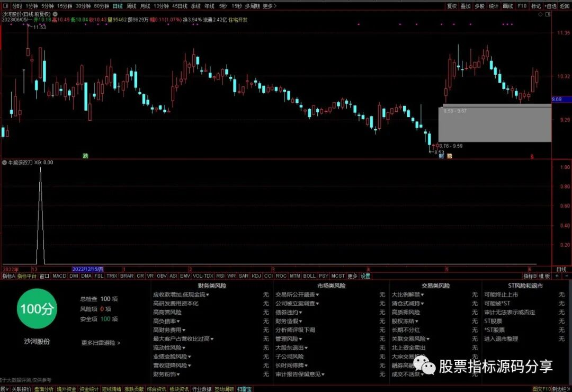Switch to 扫雷宝 bottom tab
This screenshot has height=392, width=572.
[244, 389]
